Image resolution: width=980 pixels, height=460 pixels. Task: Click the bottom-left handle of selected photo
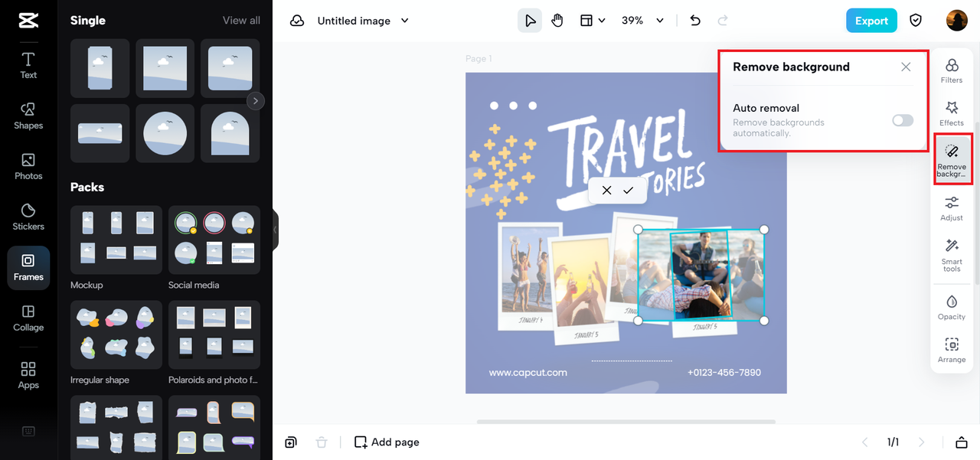[x=638, y=321]
